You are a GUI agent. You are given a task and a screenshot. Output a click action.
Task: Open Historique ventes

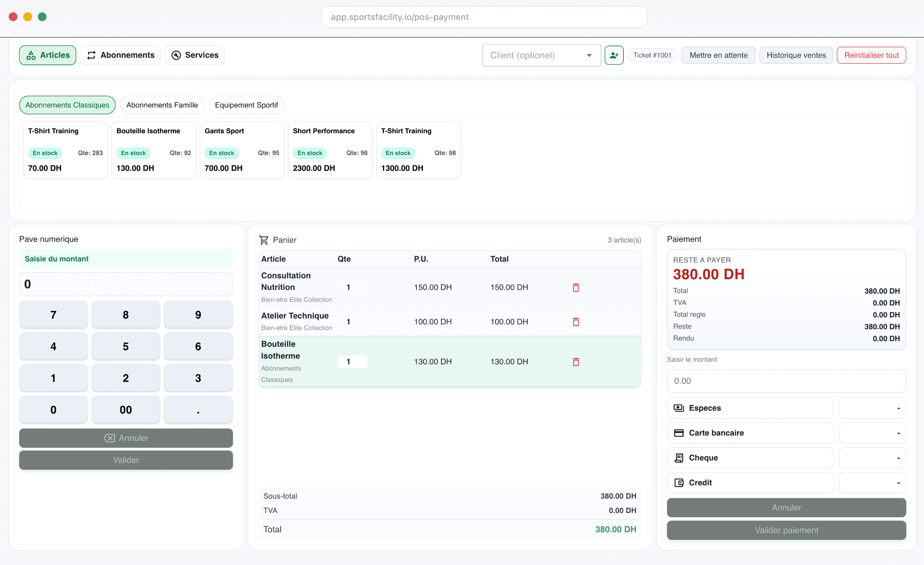pos(797,55)
